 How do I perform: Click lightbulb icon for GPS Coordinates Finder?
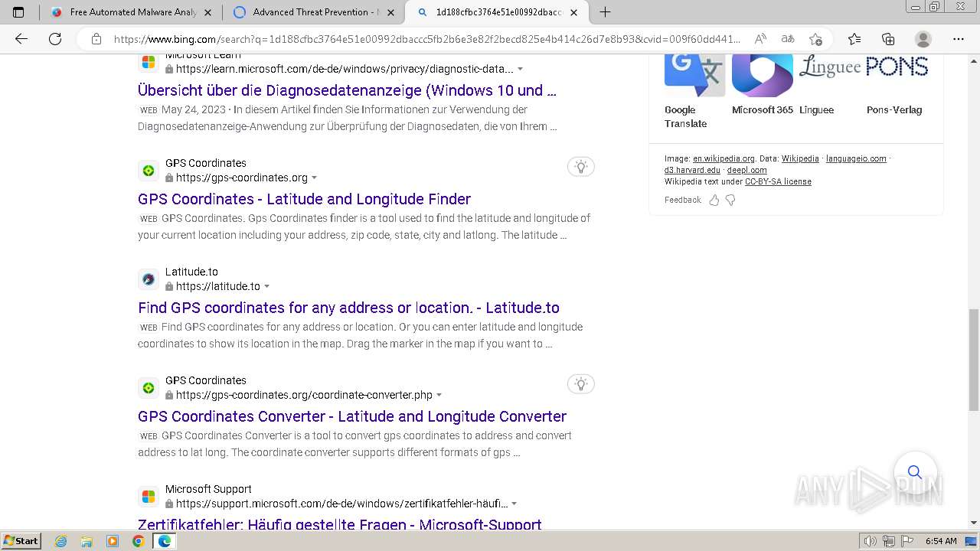pyautogui.click(x=581, y=167)
